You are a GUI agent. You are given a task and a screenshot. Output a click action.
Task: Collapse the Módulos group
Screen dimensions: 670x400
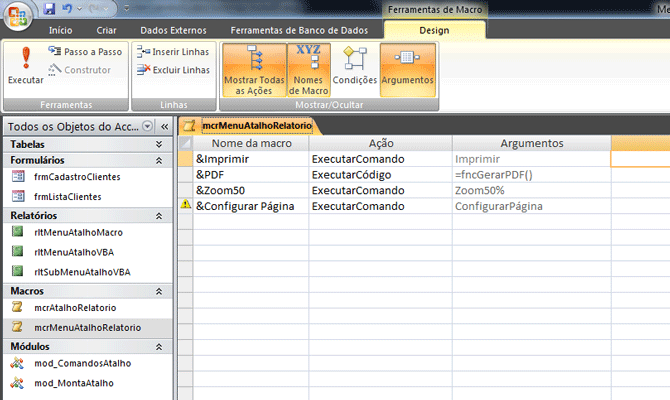point(159,347)
